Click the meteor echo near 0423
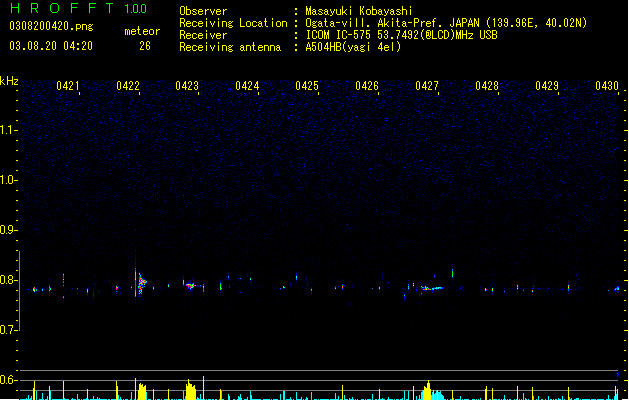The image size is (629, 400). point(190,286)
